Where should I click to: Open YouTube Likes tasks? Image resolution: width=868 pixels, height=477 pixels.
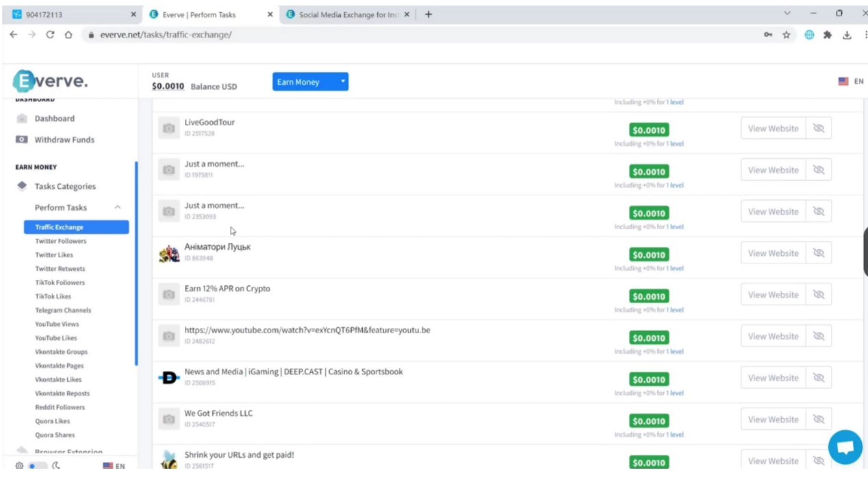tap(56, 338)
